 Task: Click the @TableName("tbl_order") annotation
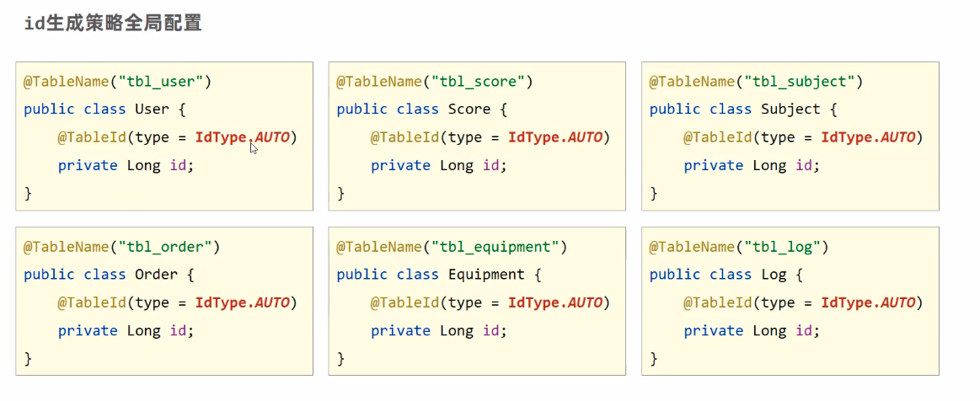pos(121,247)
